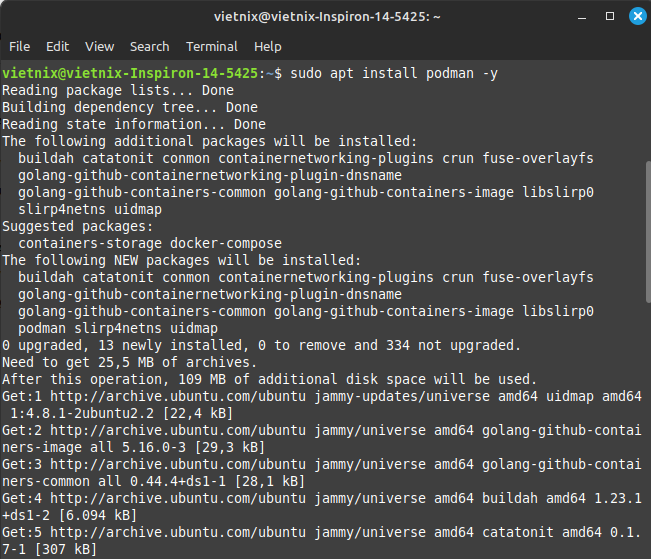Maximize the terminal window
The width and height of the screenshot is (651, 559).
click(609, 16)
